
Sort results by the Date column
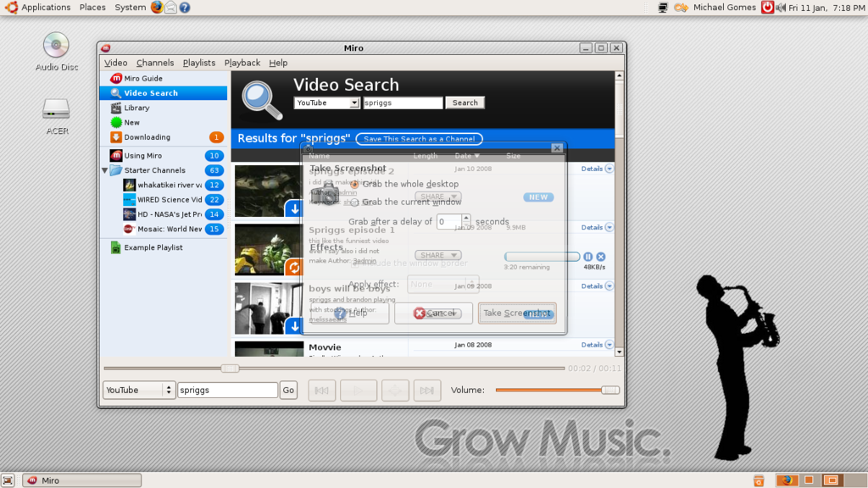467,156
